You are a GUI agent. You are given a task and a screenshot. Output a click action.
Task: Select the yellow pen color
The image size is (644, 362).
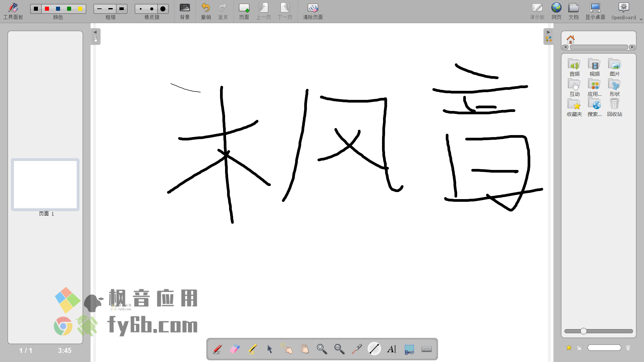pyautogui.click(x=80, y=9)
